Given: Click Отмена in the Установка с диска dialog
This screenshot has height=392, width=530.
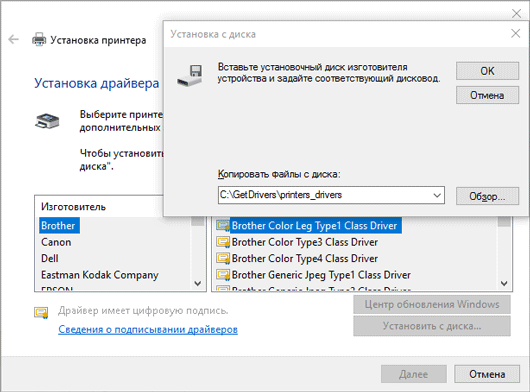Looking at the screenshot, I should [x=487, y=95].
